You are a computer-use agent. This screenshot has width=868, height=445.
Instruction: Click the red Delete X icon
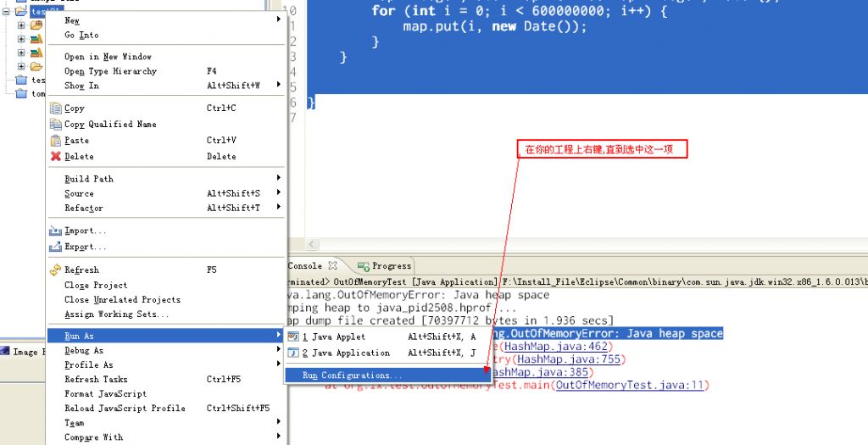point(55,157)
